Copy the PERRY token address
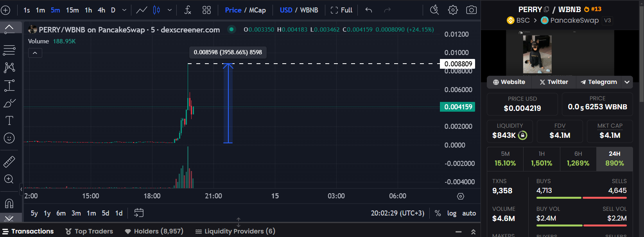 tap(546, 9)
